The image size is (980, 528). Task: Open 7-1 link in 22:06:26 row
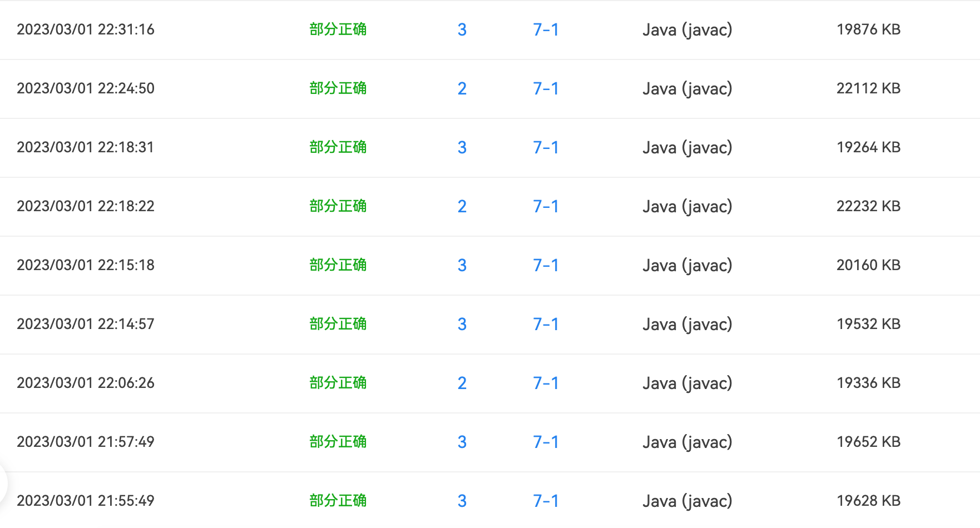click(546, 383)
